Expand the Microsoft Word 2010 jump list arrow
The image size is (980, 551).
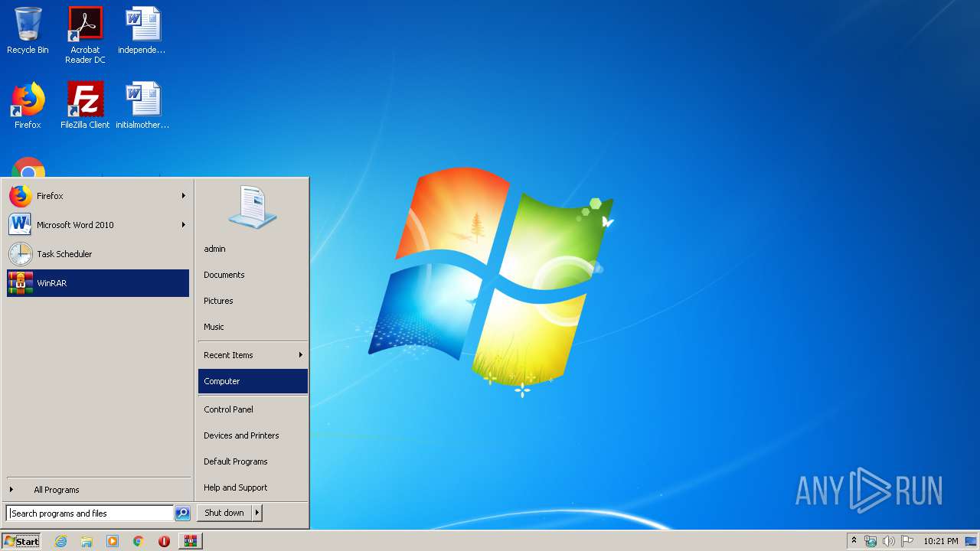184,225
